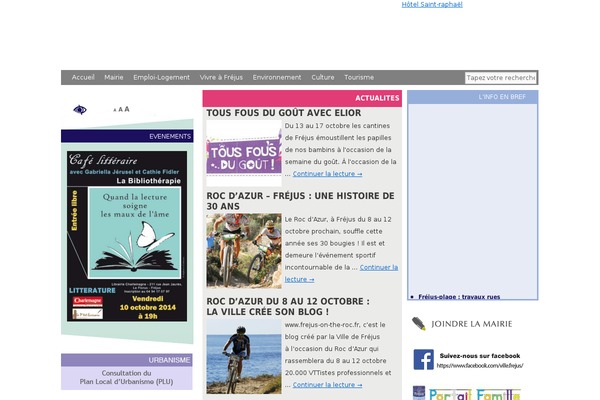Screen dimensions: 600x400
Task: Click Joindre la Mairie
Action: [x=471, y=324]
